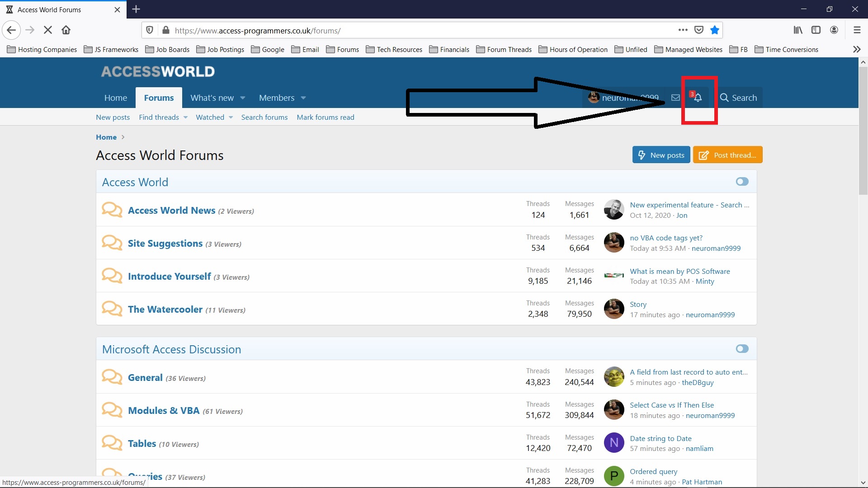
Task: Open the Home nav tab
Action: tap(116, 98)
